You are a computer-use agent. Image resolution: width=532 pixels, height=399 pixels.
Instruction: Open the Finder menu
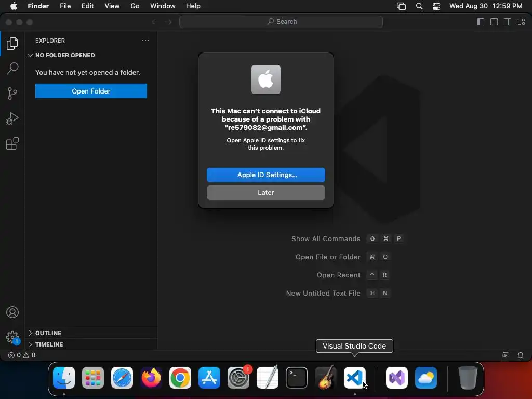click(x=38, y=6)
